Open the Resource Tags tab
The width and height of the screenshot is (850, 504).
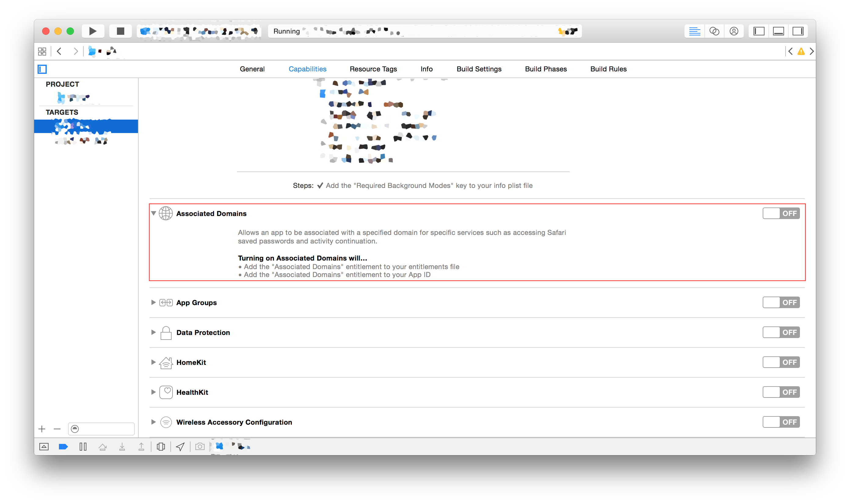coord(373,69)
